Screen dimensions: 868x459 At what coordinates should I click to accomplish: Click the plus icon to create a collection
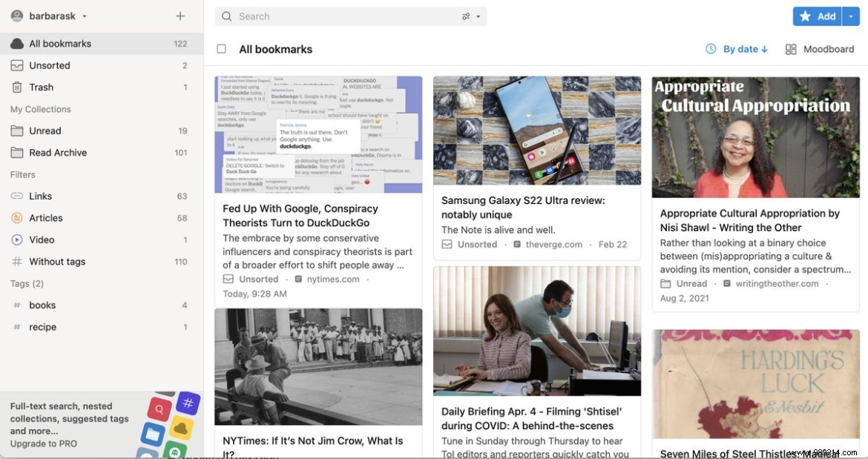[180, 16]
